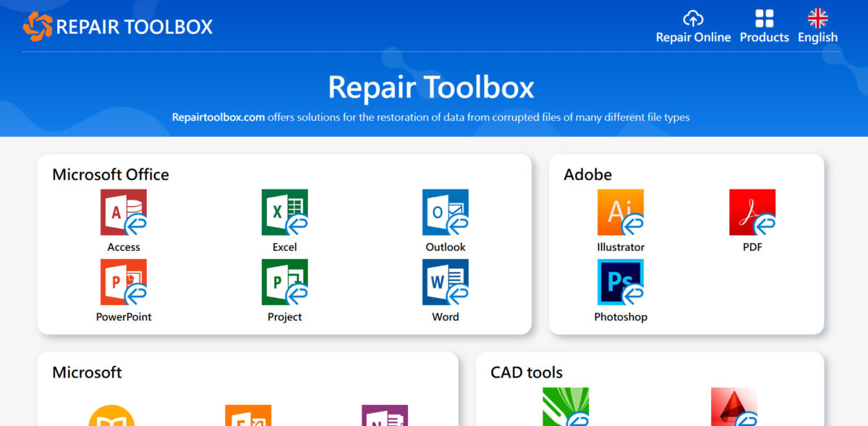Follow the Repairtoolbox.com link

click(x=216, y=117)
